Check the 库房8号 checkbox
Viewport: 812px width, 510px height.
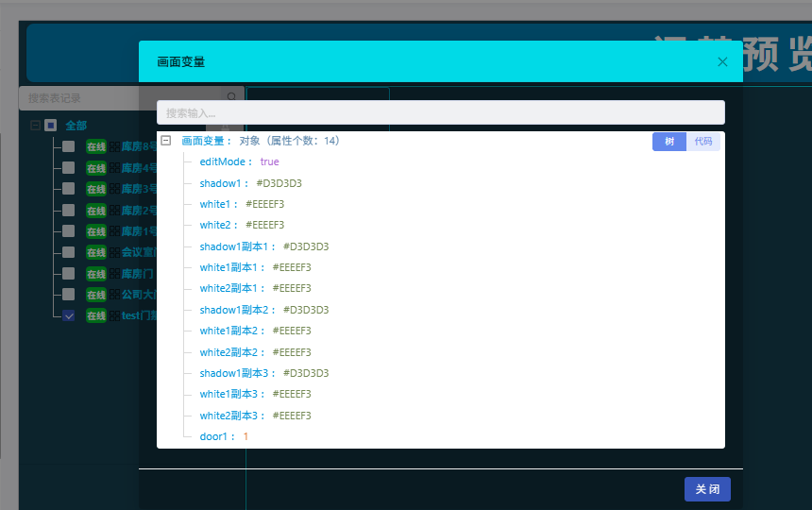(68, 146)
